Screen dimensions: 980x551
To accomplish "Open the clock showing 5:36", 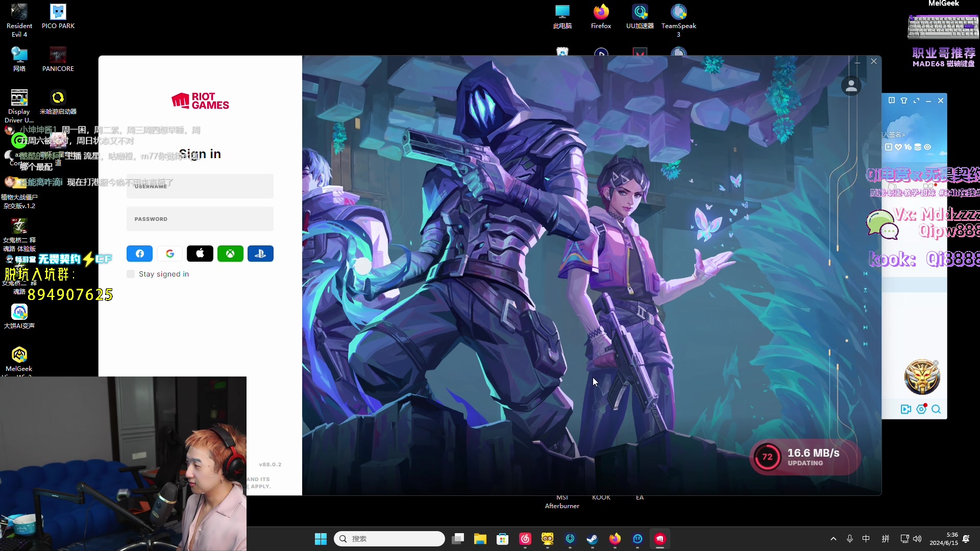I will pyautogui.click(x=943, y=539).
